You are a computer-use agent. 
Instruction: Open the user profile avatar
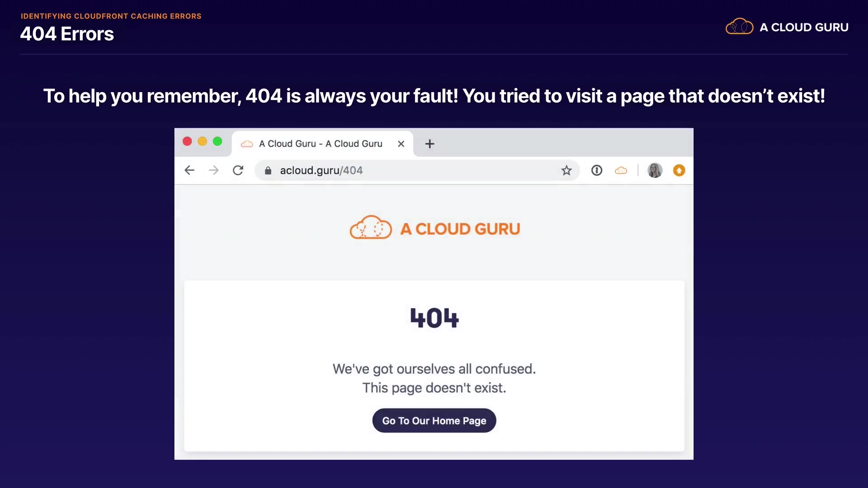coord(655,170)
